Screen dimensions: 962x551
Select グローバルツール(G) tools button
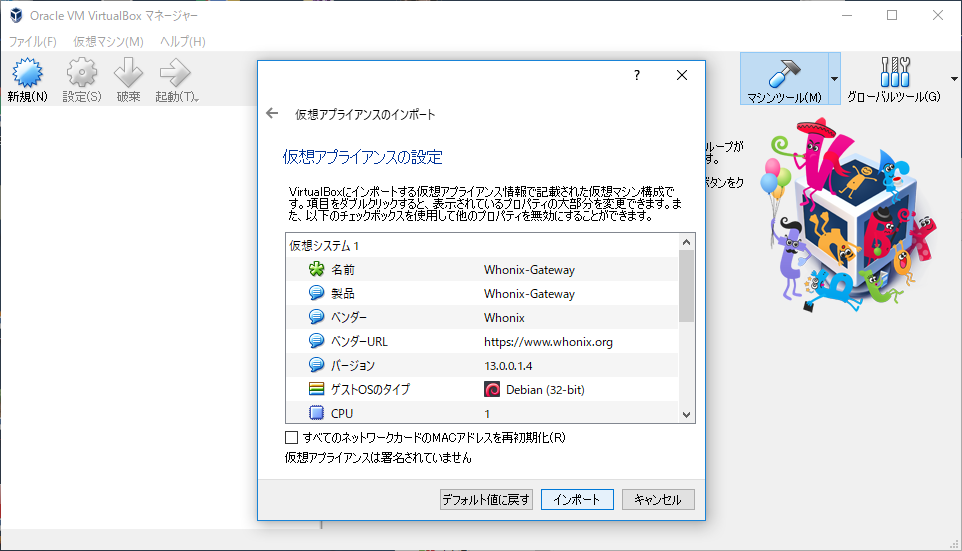(x=894, y=79)
